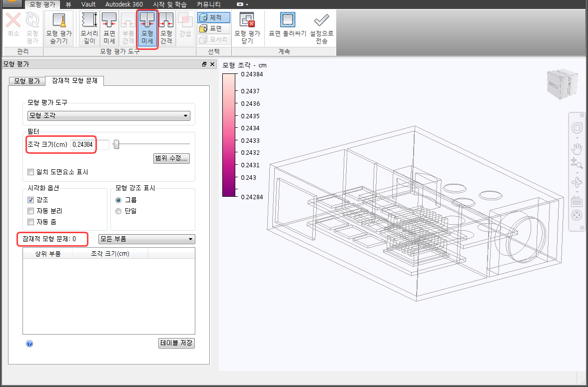Select the 모형 간격 tool
The height and width of the screenshot is (387, 588).
(x=166, y=28)
